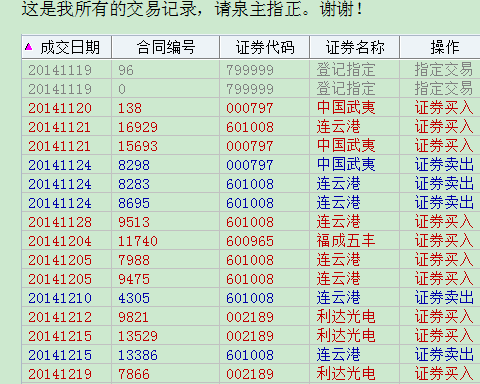Select contract number 9513

click(134, 222)
